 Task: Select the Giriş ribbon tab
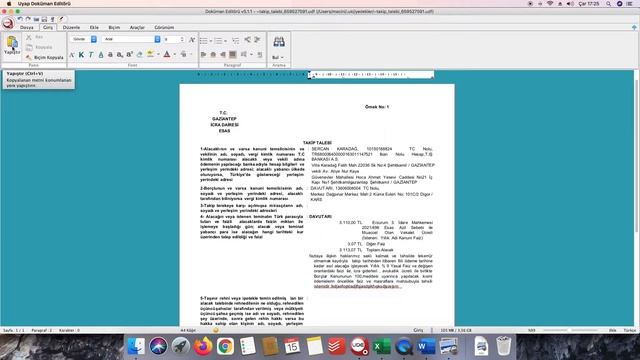tap(48, 27)
